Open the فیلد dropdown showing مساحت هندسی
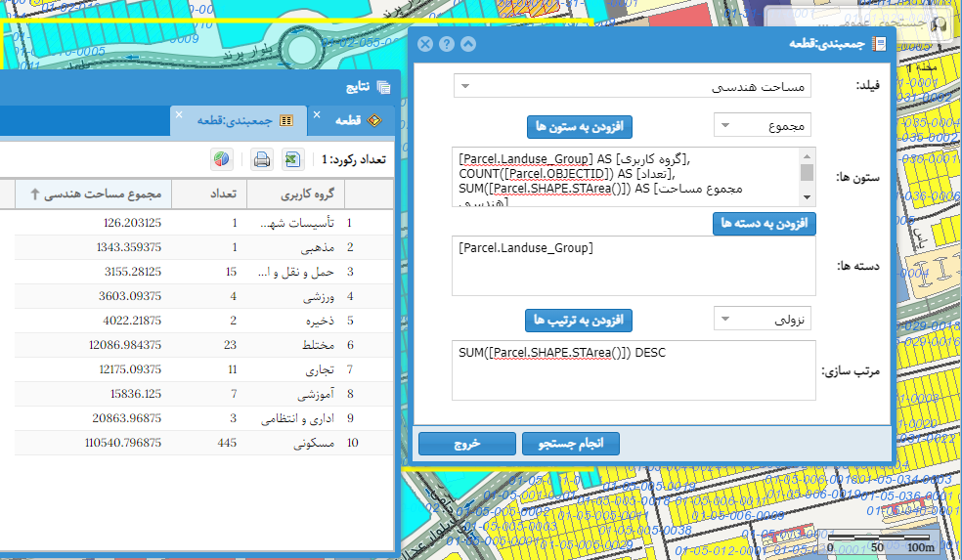The width and height of the screenshot is (962, 560). click(633, 86)
